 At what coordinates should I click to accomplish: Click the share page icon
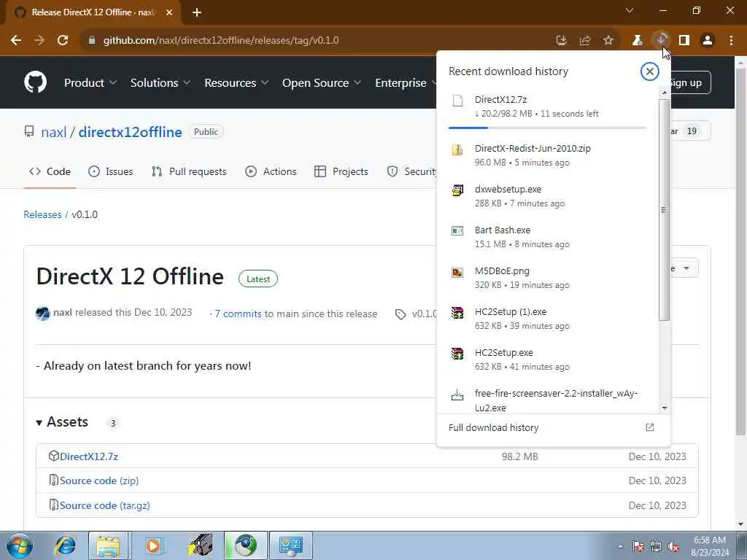585,41
